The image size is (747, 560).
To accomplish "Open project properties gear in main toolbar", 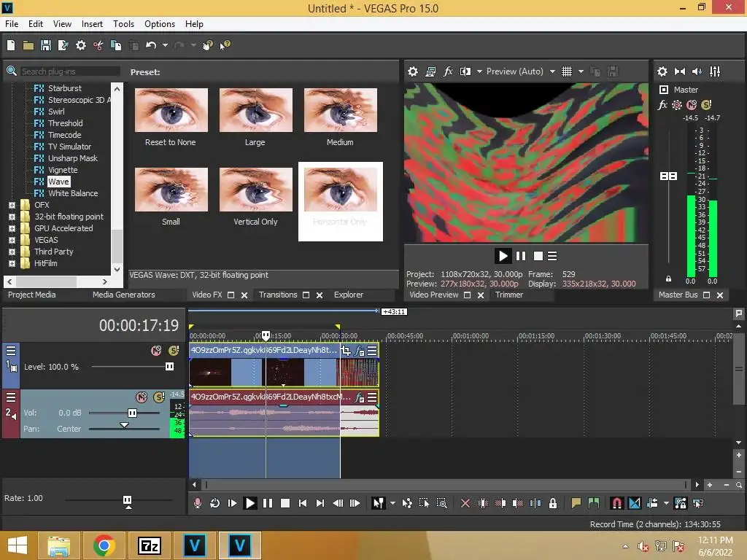I will pyautogui.click(x=81, y=45).
